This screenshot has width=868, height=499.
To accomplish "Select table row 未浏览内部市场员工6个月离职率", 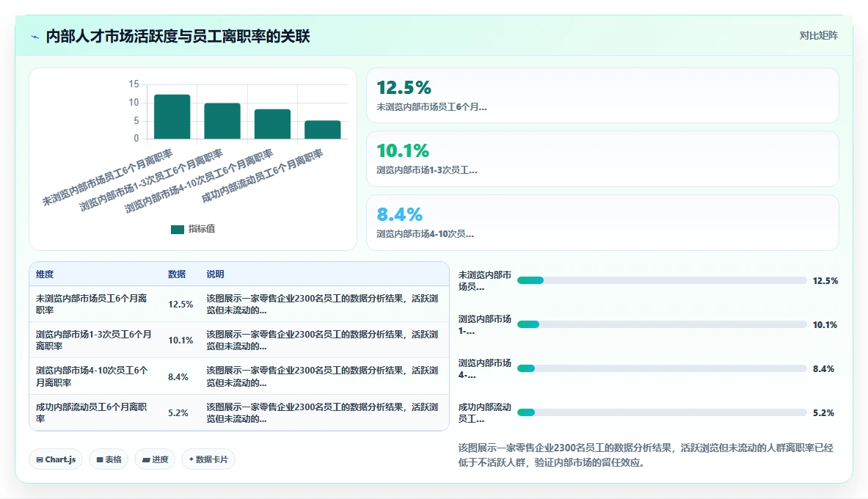I will point(239,304).
